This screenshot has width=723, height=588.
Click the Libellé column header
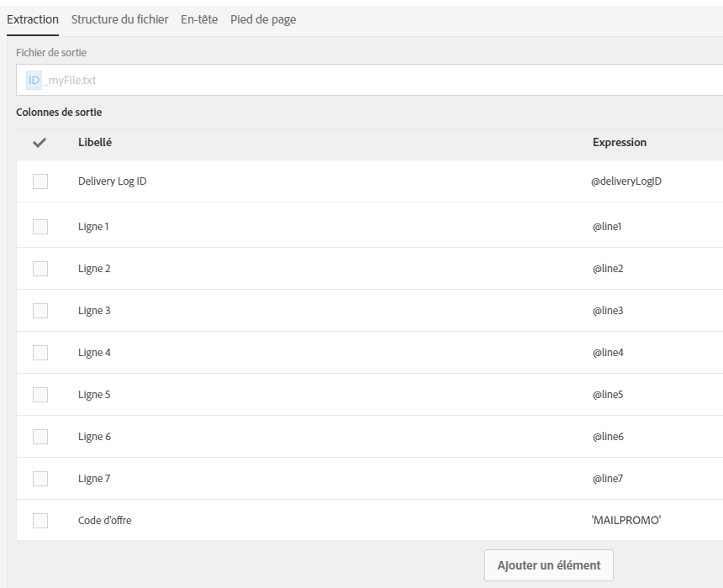tap(95, 143)
